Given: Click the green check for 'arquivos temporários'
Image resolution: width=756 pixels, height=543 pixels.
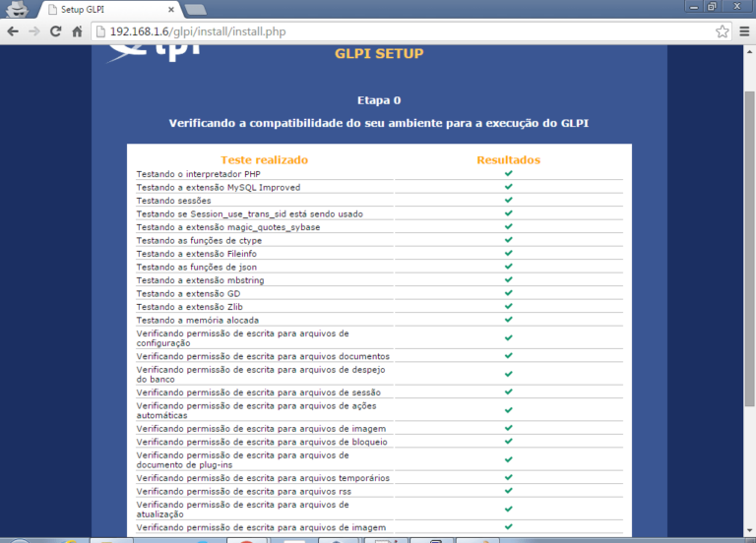Looking at the screenshot, I should point(509,477).
